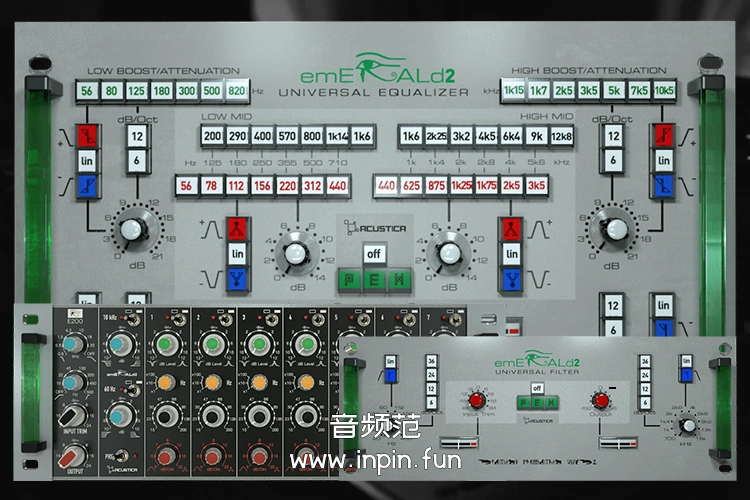Select the blue low shelf cut icon

click(87, 186)
